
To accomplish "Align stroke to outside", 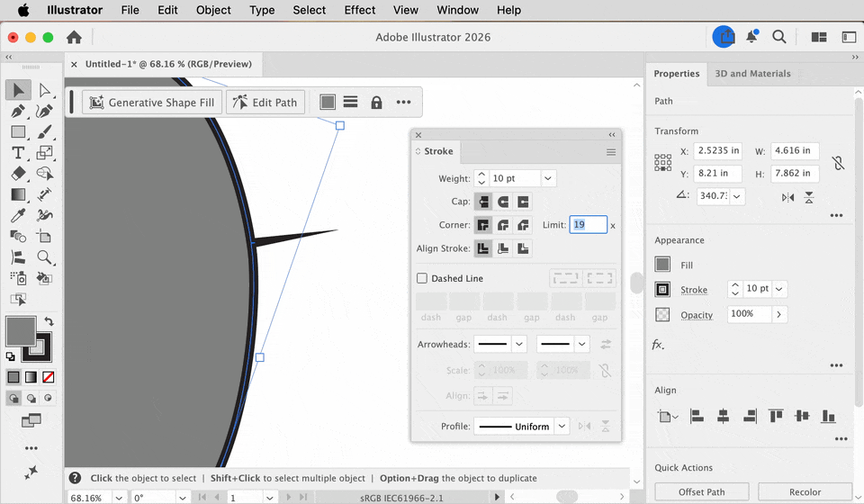I will [523, 248].
